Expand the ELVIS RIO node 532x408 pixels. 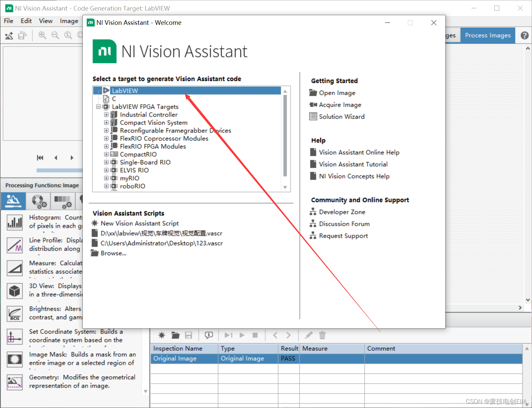(x=106, y=170)
